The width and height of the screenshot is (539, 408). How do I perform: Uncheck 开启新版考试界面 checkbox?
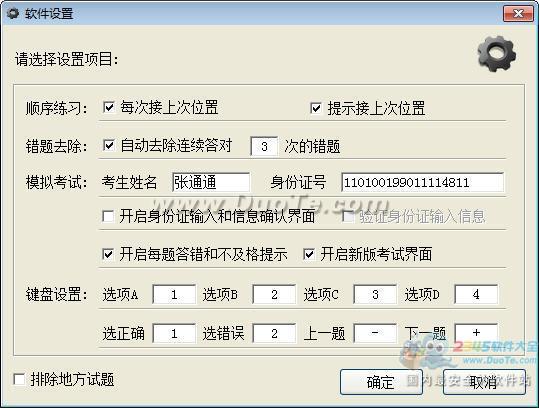[x=309, y=254]
